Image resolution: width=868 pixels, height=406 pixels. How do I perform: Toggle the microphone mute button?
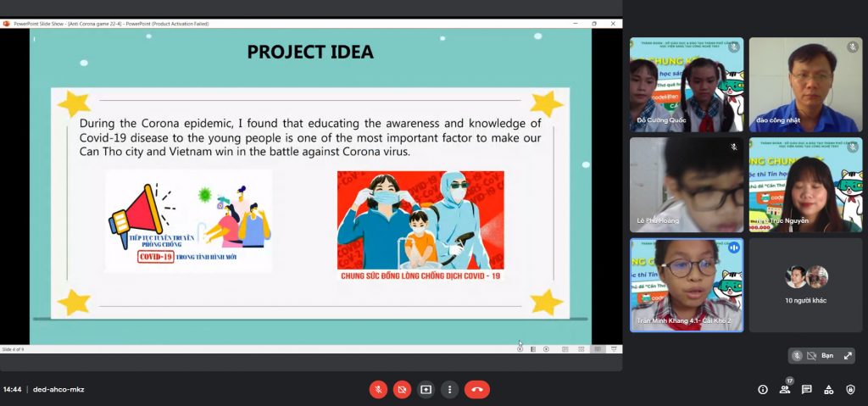(x=378, y=389)
